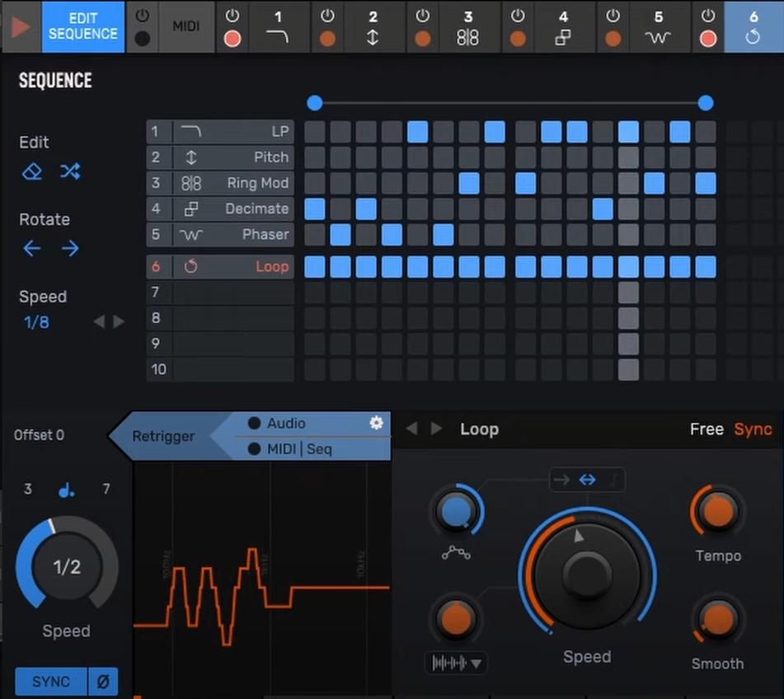Click the decimate icon in row 4
The image size is (784, 699).
click(x=191, y=209)
